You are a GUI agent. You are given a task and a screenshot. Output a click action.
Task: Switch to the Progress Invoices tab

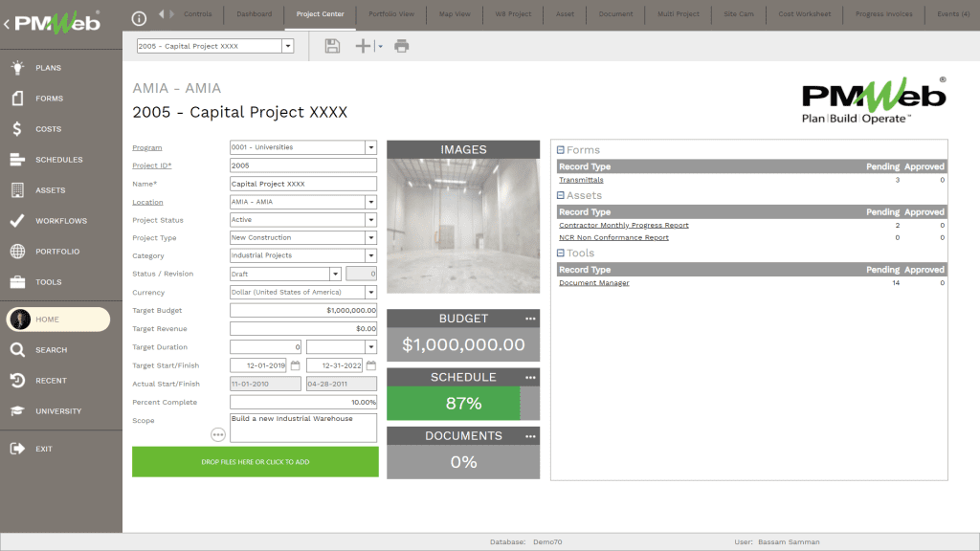coord(883,13)
